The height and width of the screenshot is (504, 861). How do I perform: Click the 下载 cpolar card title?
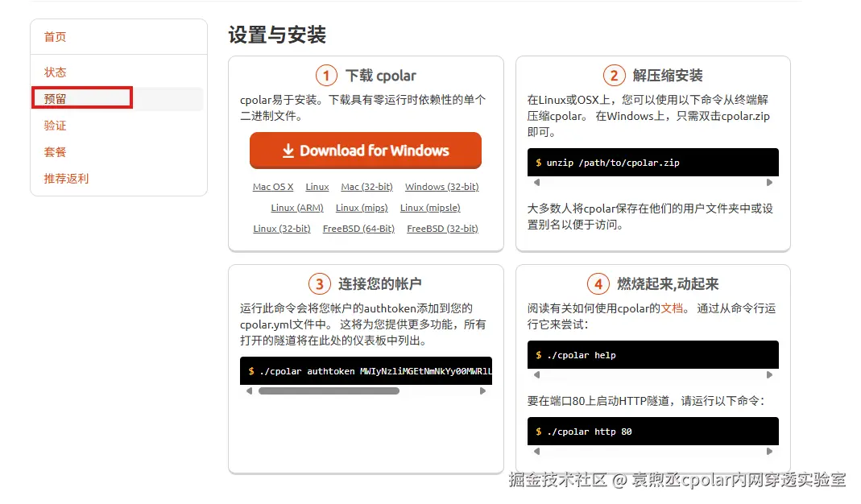tap(380, 75)
